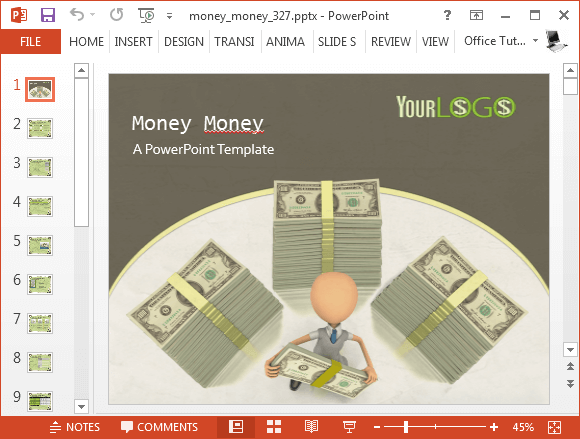Save the presentation with the floppy icon

[48, 16]
